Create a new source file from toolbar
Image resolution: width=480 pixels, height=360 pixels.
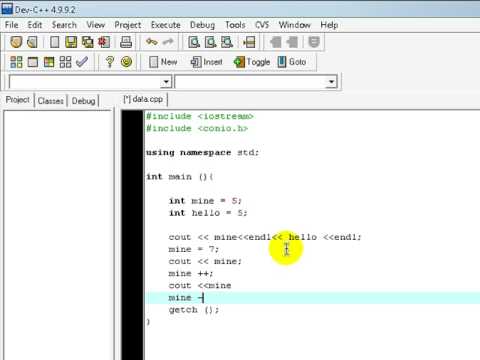[55, 42]
